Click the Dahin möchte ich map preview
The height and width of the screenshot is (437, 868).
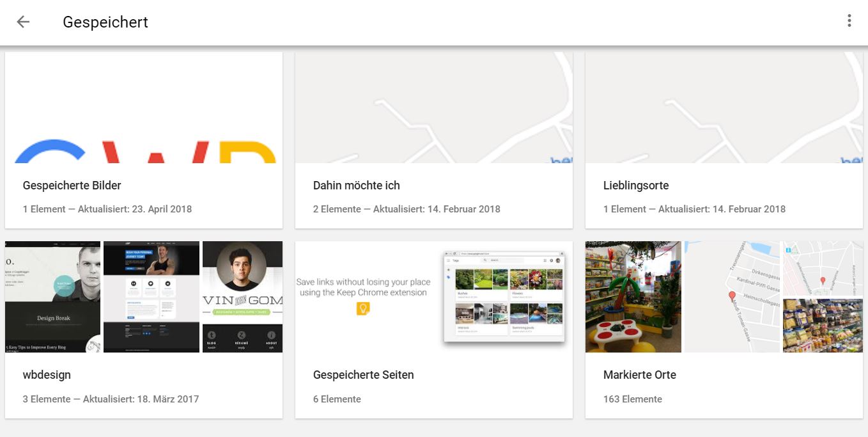[433, 107]
